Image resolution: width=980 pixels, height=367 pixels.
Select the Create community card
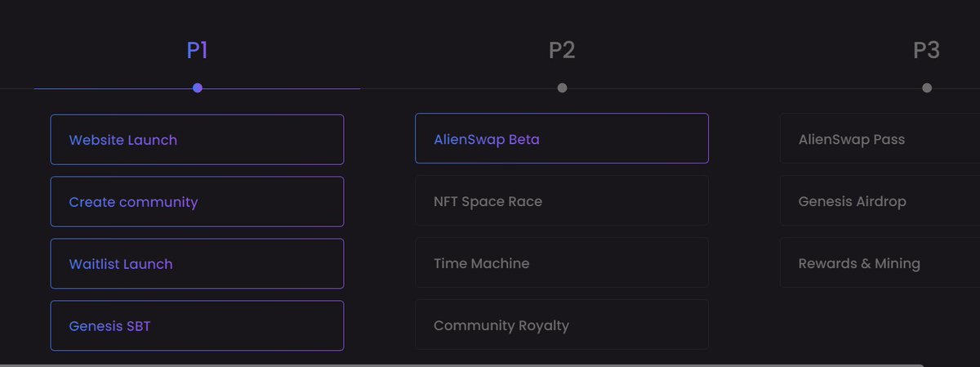[197, 202]
